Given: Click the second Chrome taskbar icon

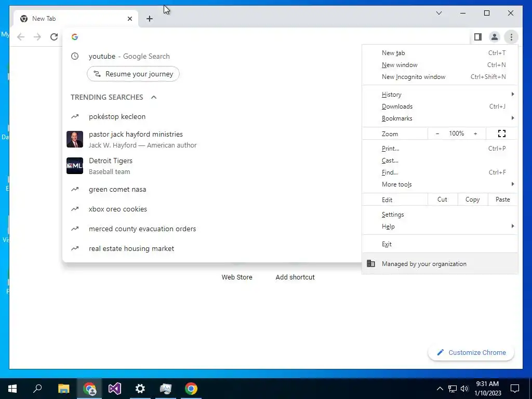Looking at the screenshot, I should coord(191,389).
